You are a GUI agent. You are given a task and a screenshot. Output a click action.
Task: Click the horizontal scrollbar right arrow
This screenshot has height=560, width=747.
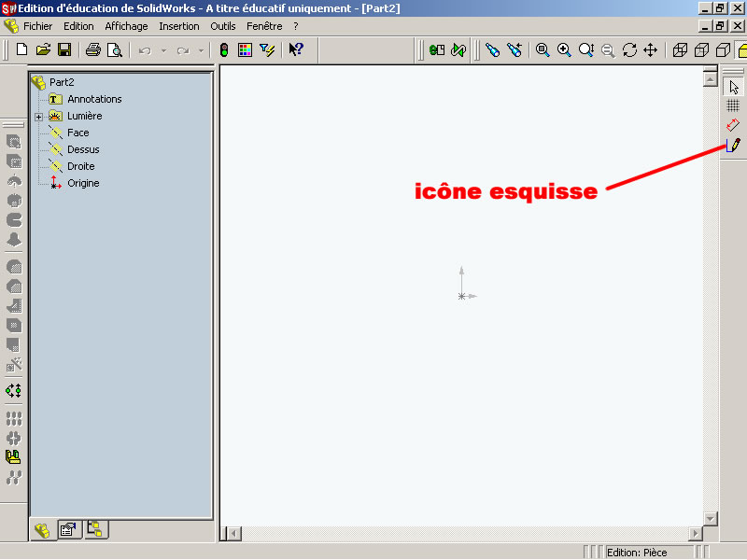click(x=695, y=534)
